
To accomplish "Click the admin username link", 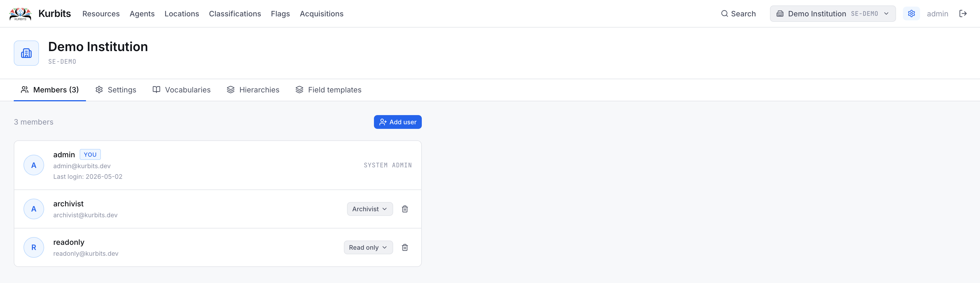I will (x=937, y=14).
